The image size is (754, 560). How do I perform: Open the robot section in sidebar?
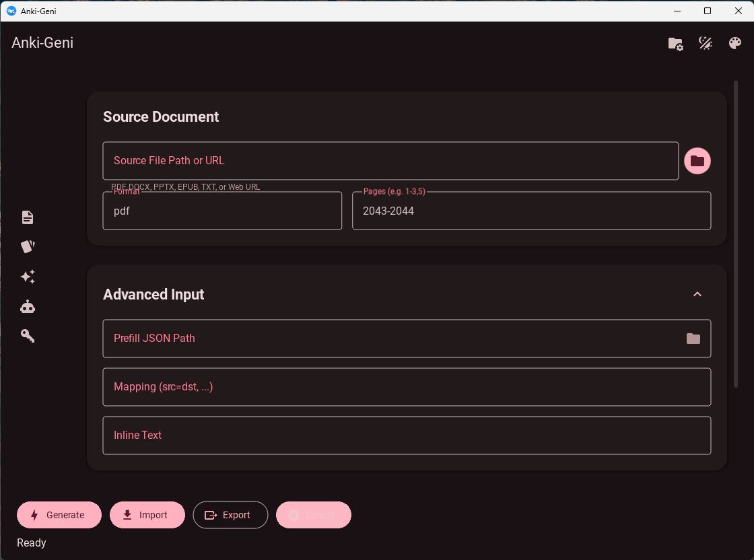click(28, 306)
